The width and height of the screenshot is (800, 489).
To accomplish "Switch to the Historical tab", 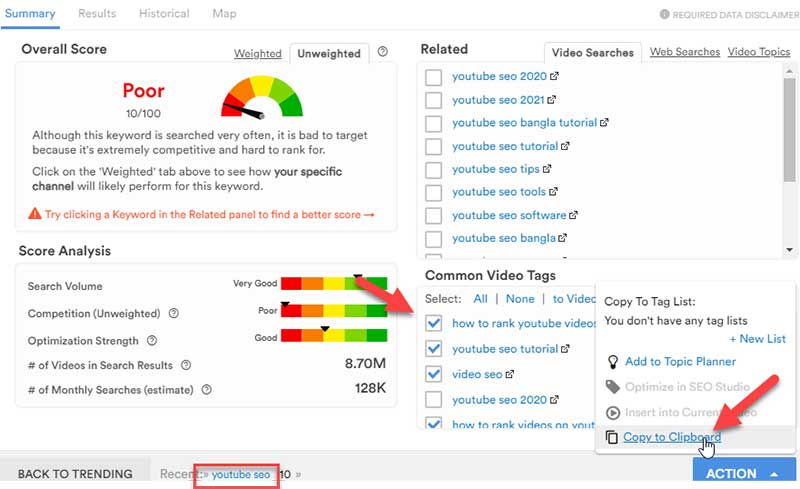I will point(164,14).
